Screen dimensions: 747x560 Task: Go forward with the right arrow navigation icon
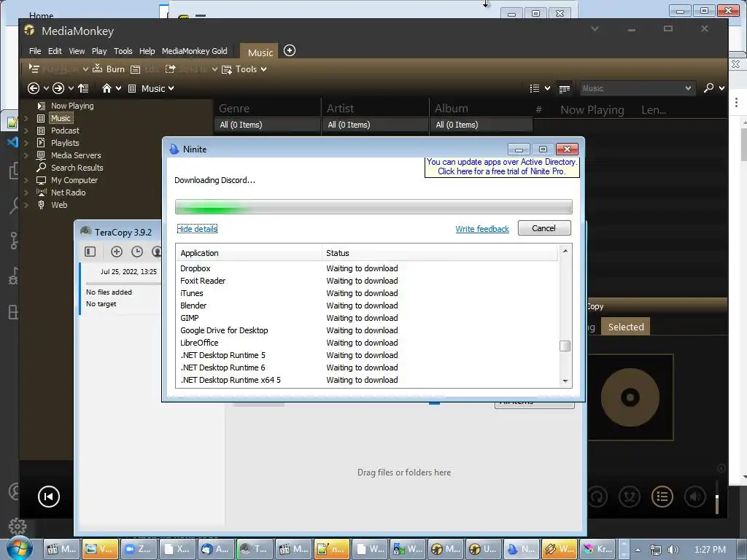58,88
